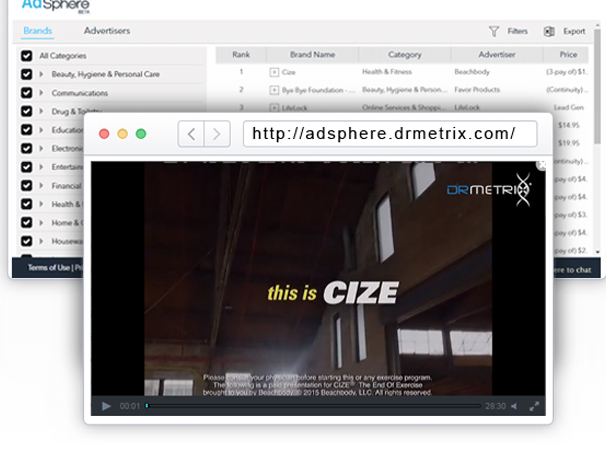
Task: Enter fullscreen mode in video player
Action: [x=534, y=406]
